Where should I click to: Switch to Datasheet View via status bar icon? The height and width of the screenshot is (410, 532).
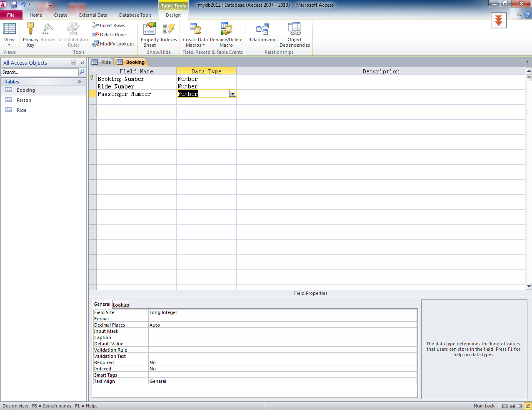[x=505, y=405]
